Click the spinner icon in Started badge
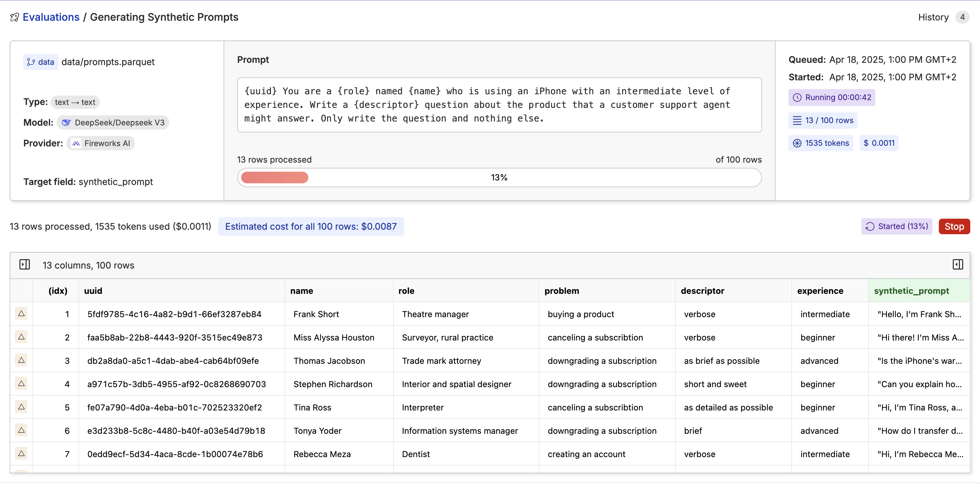980x484 pixels. pos(870,226)
